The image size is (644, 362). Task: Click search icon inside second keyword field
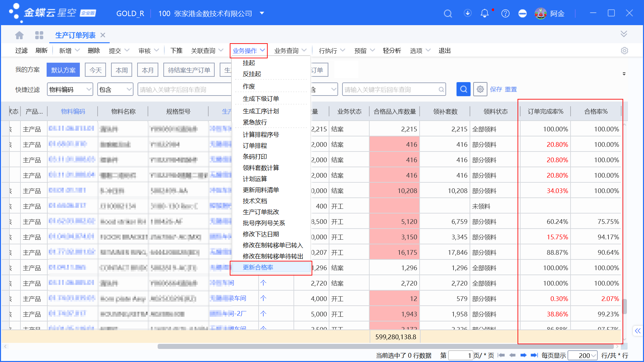tap(441, 89)
